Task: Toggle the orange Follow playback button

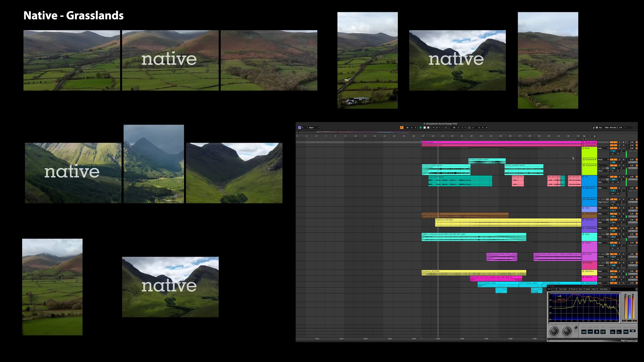Action: (x=402, y=127)
